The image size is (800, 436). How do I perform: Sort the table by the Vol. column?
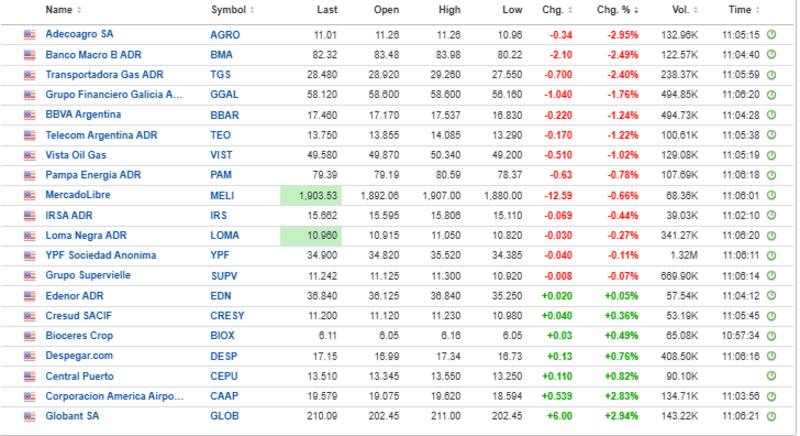[x=682, y=10]
